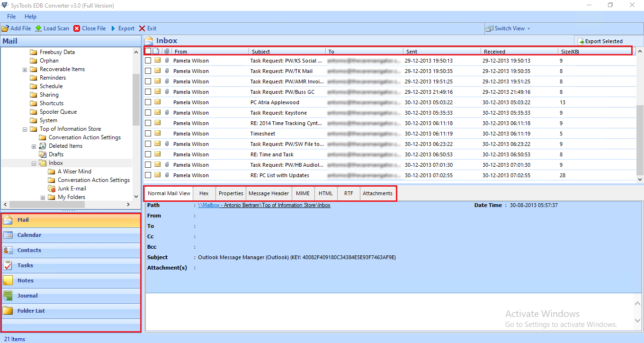Sort emails by the Subject column header
The height and width of the screenshot is (343, 644).
[261, 52]
